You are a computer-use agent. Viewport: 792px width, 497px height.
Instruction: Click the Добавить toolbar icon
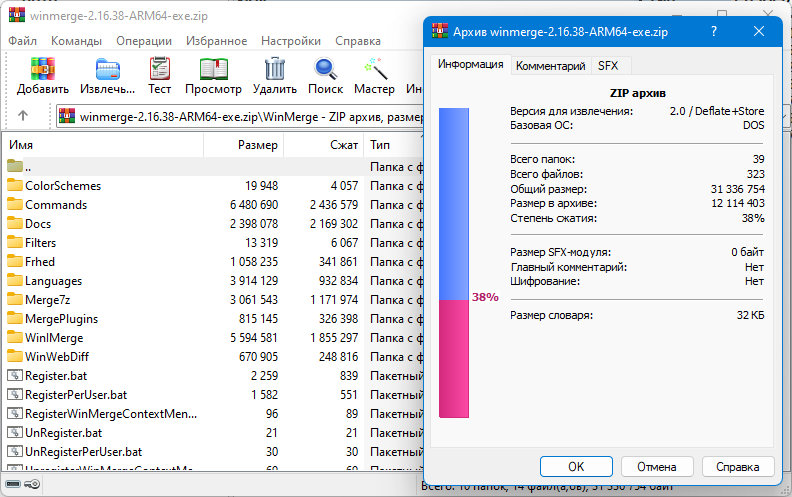click(43, 69)
